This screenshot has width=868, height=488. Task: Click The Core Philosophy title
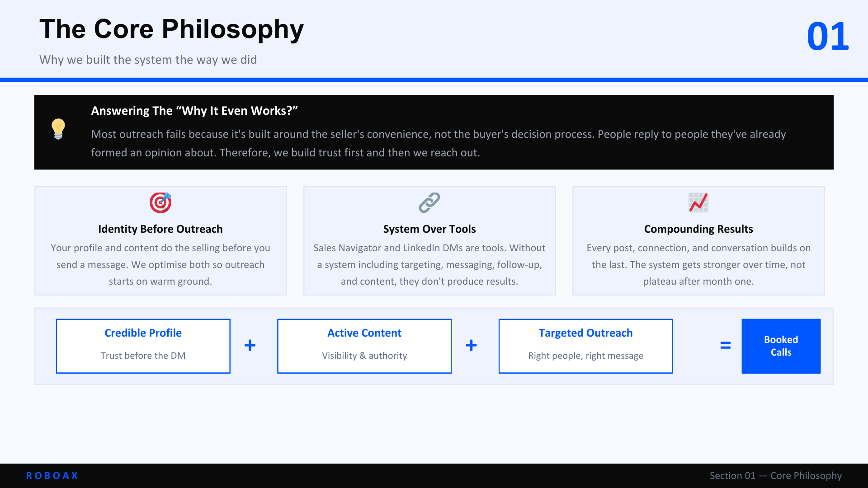point(172,29)
